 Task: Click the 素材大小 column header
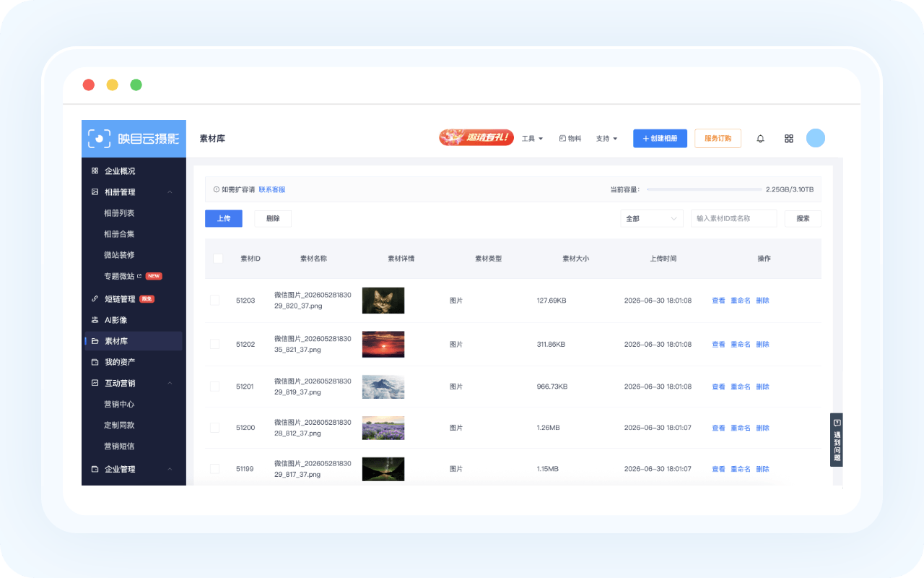pos(575,259)
